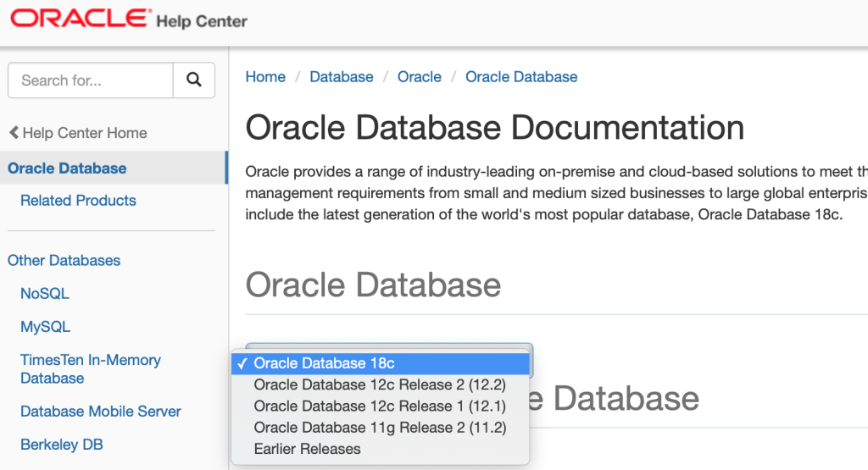Viewport: 868px width, 470px height.
Task: Go back to Help Center Home
Action: pos(78,133)
